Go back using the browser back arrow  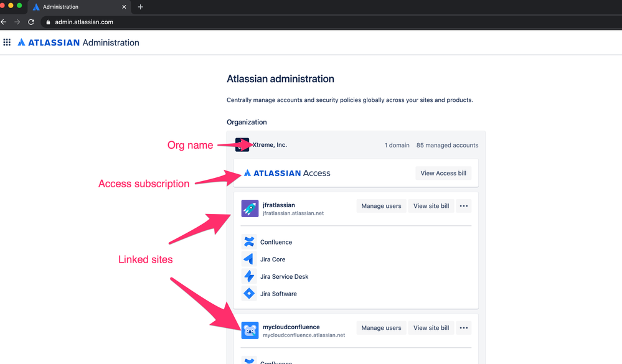4,22
